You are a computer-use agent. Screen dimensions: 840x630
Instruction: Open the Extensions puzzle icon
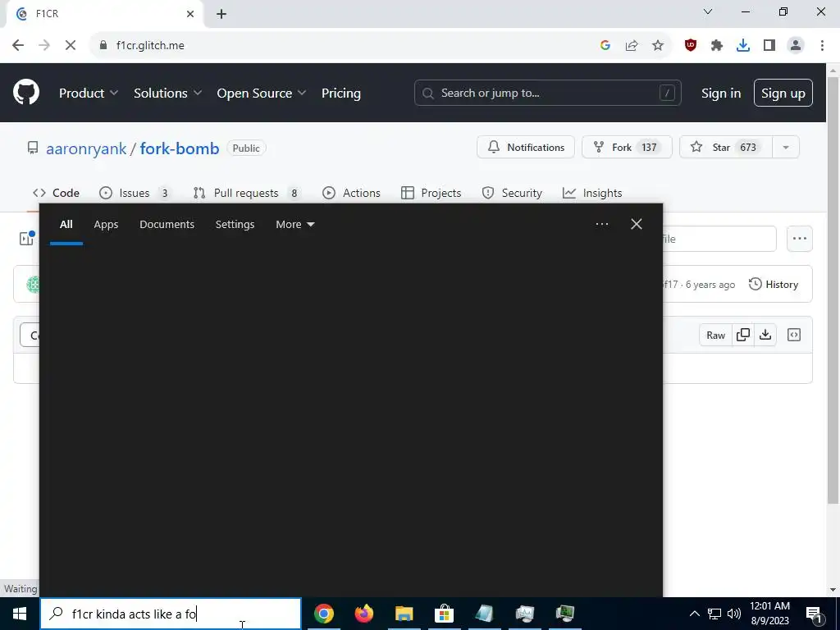tap(717, 46)
